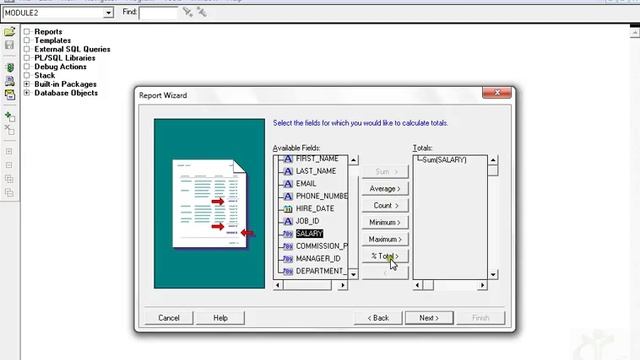This screenshot has width=640, height=360.
Task: Click Available Fields horizontal scroll-left arrow
Action: pyautogui.click(x=278, y=285)
